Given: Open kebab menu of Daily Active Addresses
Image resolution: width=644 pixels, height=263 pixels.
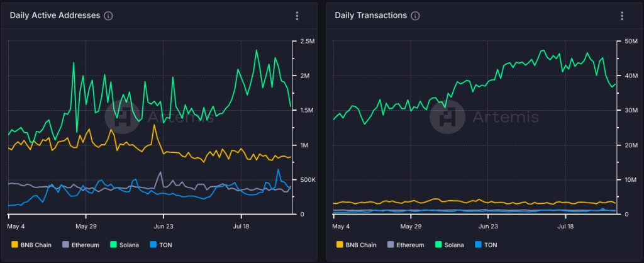Looking at the screenshot, I should (x=297, y=16).
